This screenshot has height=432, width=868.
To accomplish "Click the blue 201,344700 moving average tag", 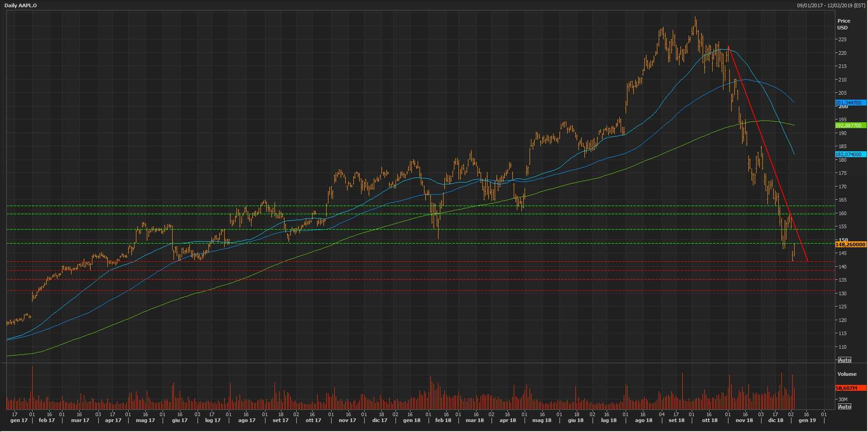I will click(850, 103).
